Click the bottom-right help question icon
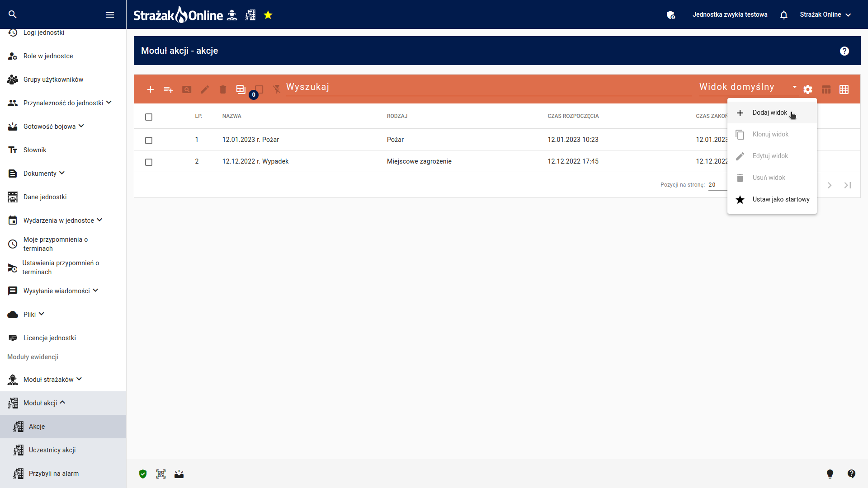Screen dimensions: 868x488 tap(852, 474)
